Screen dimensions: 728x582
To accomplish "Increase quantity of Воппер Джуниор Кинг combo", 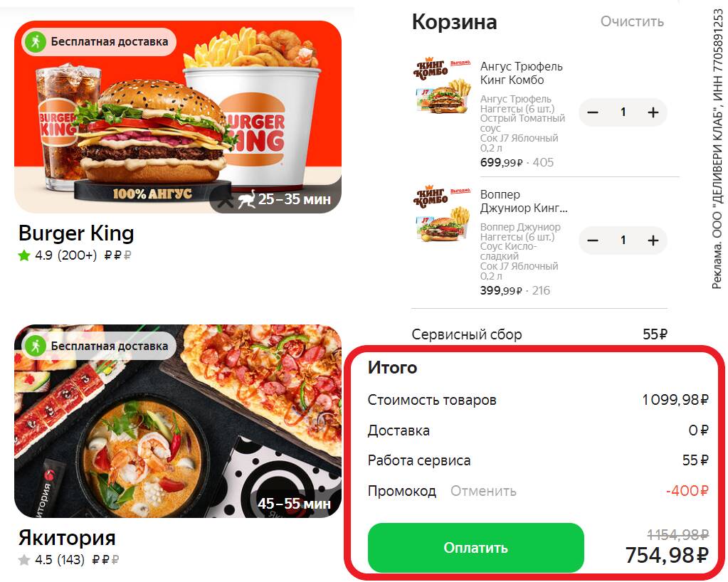I will coord(653,240).
